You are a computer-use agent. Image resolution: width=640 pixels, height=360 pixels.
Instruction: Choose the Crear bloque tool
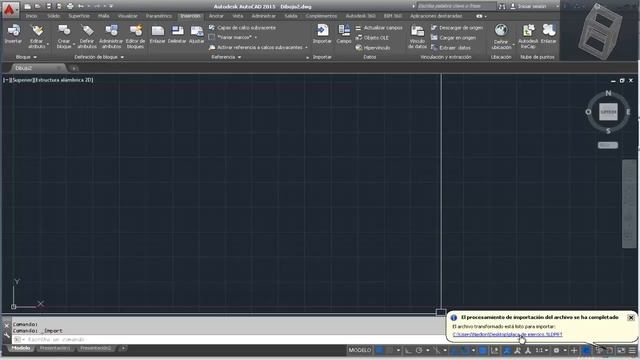(64, 36)
